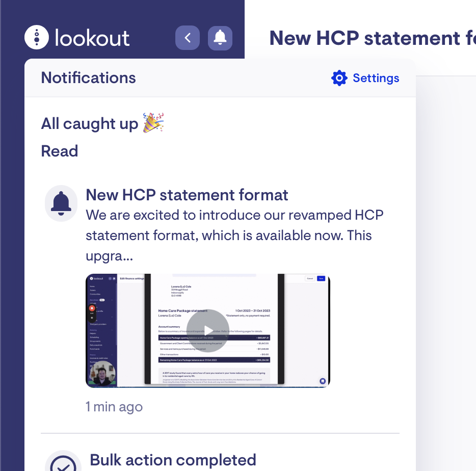This screenshot has width=476, height=471.
Task: Click the page title New HCP statement
Action: tap(373, 38)
